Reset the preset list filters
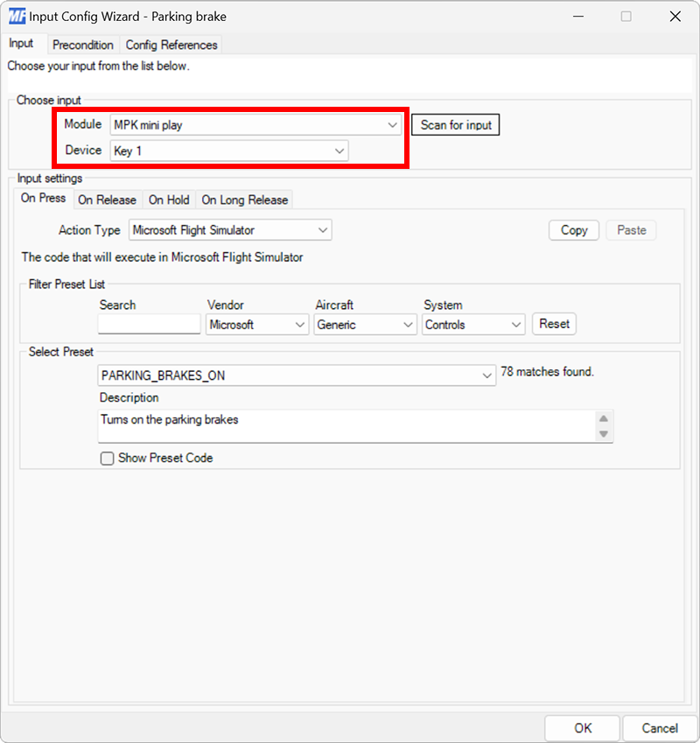The width and height of the screenshot is (700, 743). click(x=554, y=324)
